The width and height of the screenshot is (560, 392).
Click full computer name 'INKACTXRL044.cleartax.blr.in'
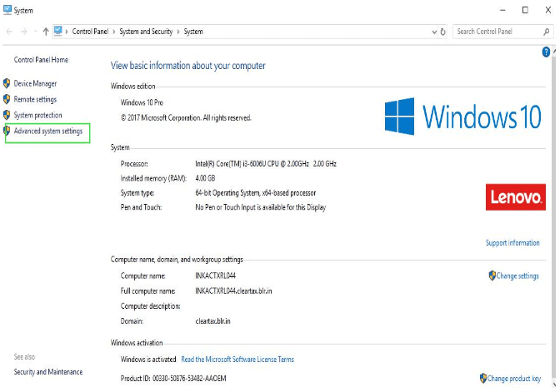pyautogui.click(x=233, y=291)
